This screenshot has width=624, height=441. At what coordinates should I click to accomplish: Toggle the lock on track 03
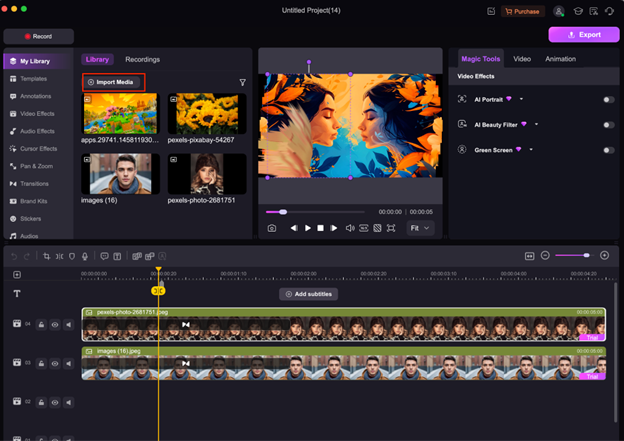click(41, 363)
